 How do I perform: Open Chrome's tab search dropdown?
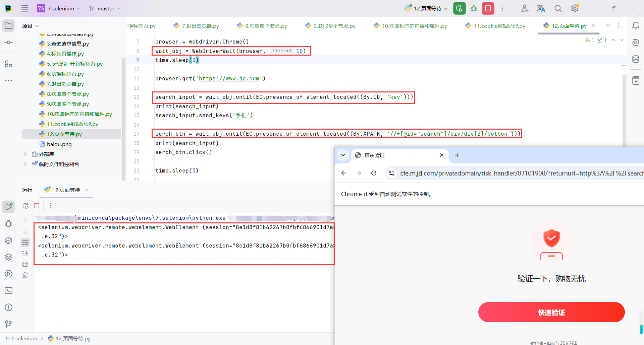pyautogui.click(x=343, y=155)
